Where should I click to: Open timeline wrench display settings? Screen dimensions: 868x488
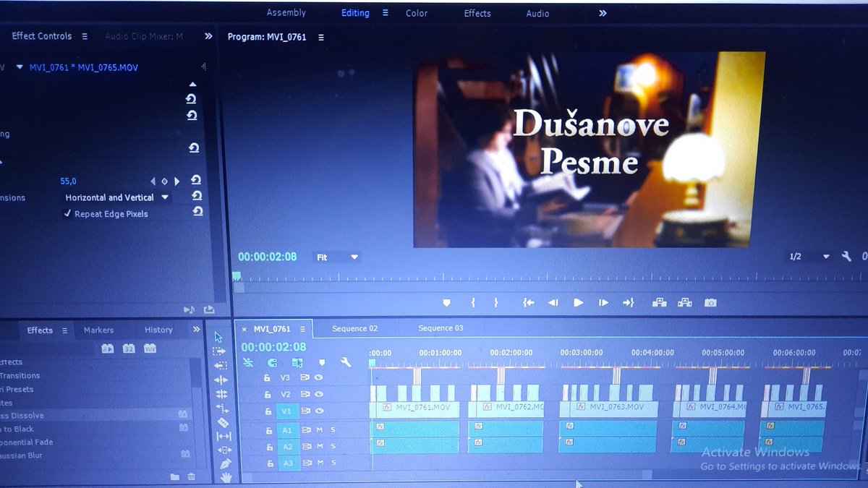tap(346, 362)
